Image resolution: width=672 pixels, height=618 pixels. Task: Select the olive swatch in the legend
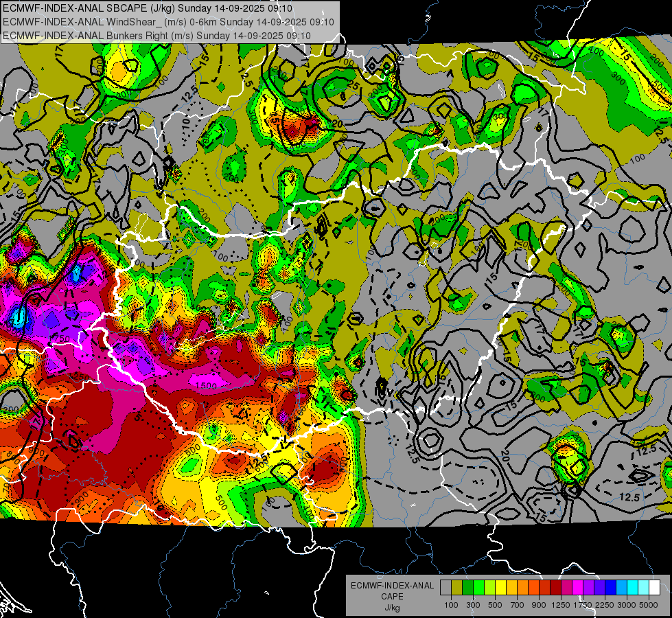point(457,587)
